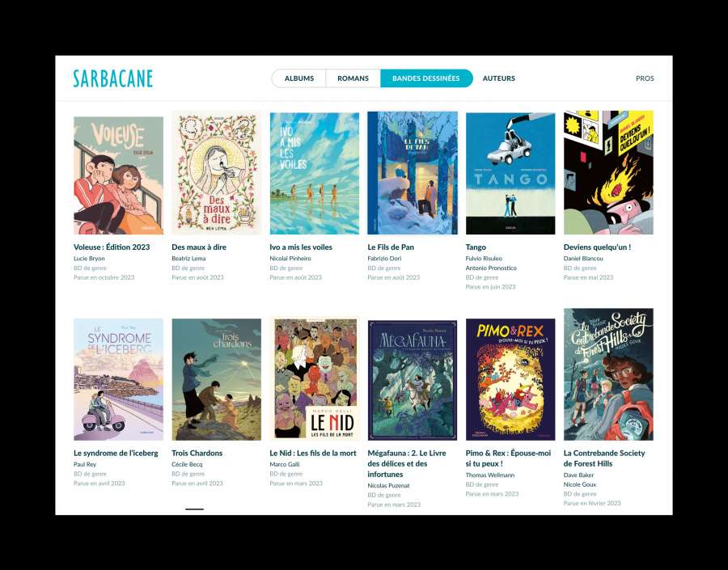Open author Nicole Goux's link
Image resolution: width=728 pixels, height=570 pixels.
click(x=580, y=484)
